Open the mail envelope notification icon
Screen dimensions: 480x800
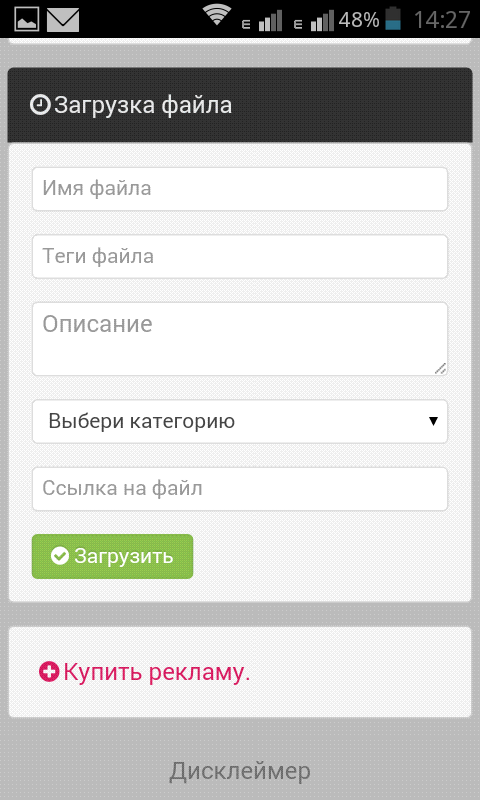(x=63, y=20)
